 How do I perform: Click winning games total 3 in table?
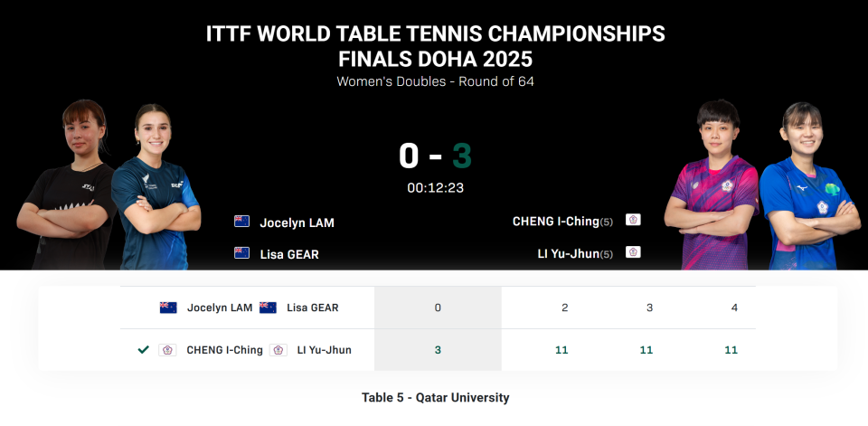[438, 350]
